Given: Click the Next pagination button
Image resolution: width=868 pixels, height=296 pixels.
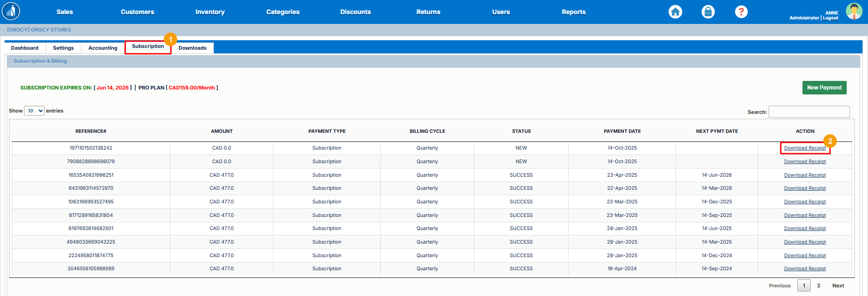Looking at the screenshot, I should [x=838, y=286].
